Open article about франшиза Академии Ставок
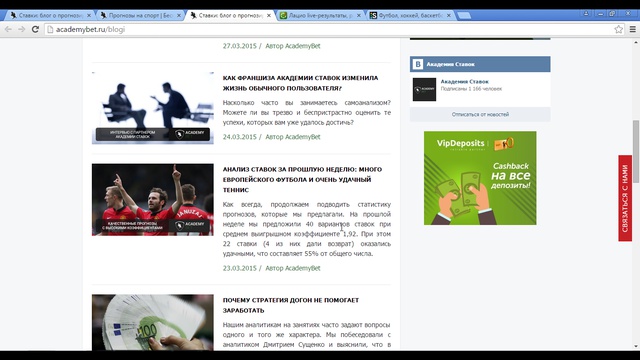 (x=300, y=83)
